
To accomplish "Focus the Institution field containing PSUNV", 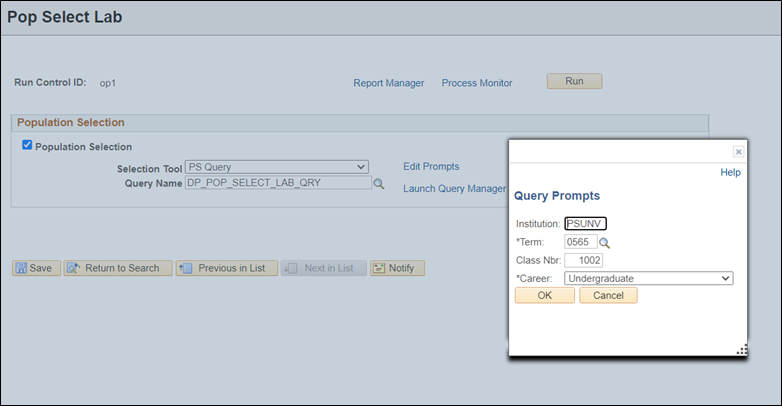I will pos(586,223).
